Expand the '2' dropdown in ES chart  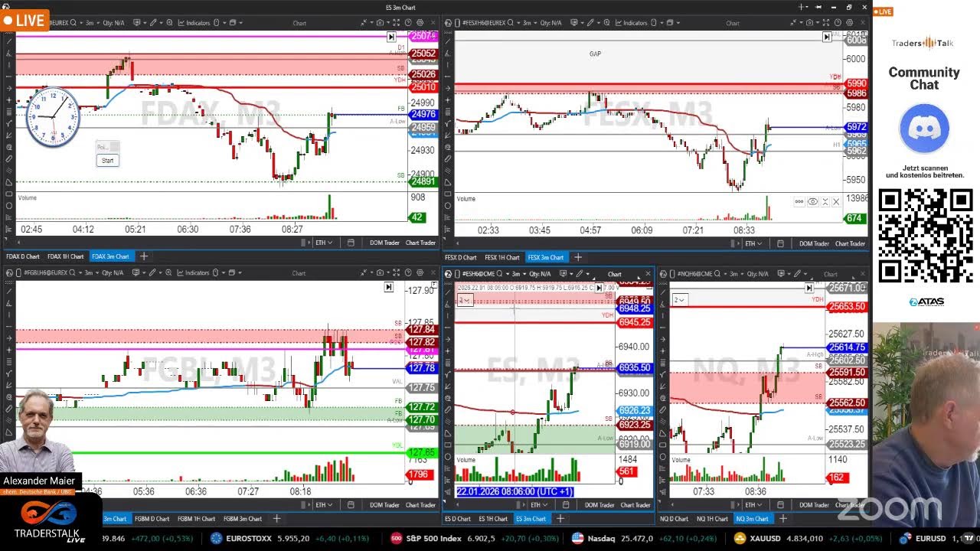pyautogui.click(x=465, y=300)
